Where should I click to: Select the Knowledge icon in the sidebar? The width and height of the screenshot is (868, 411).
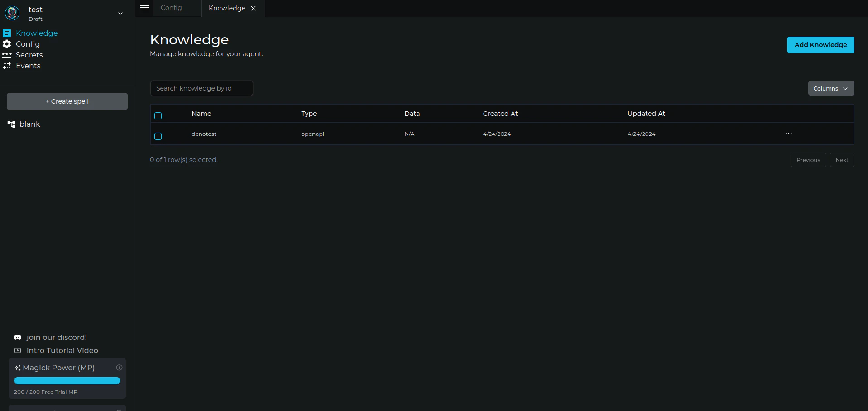7,33
